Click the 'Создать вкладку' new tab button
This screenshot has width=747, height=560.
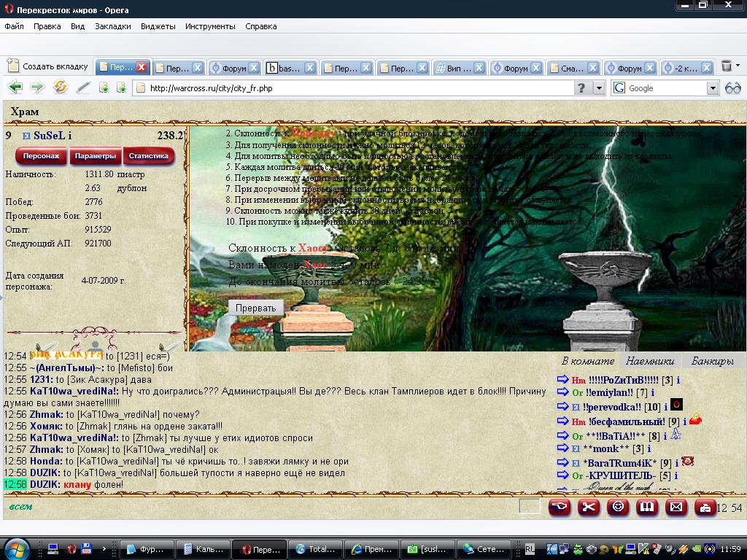coord(49,66)
